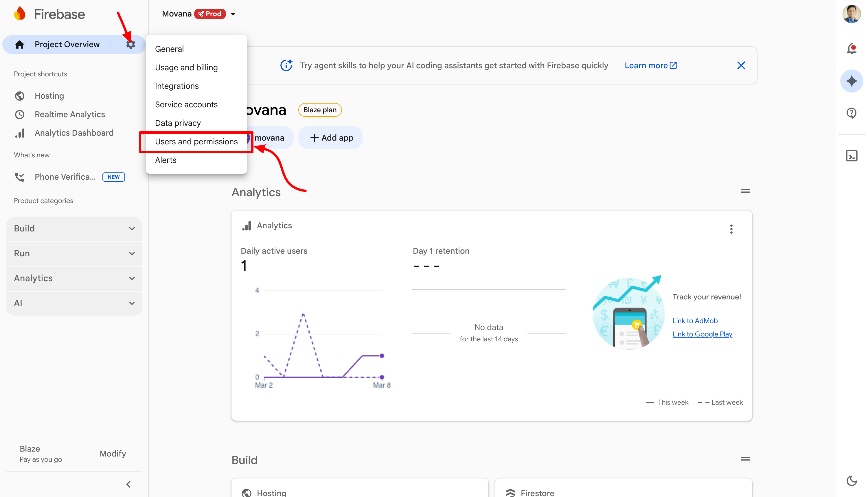
Task: Open Gemini sparkle assistant icon
Action: tap(852, 81)
